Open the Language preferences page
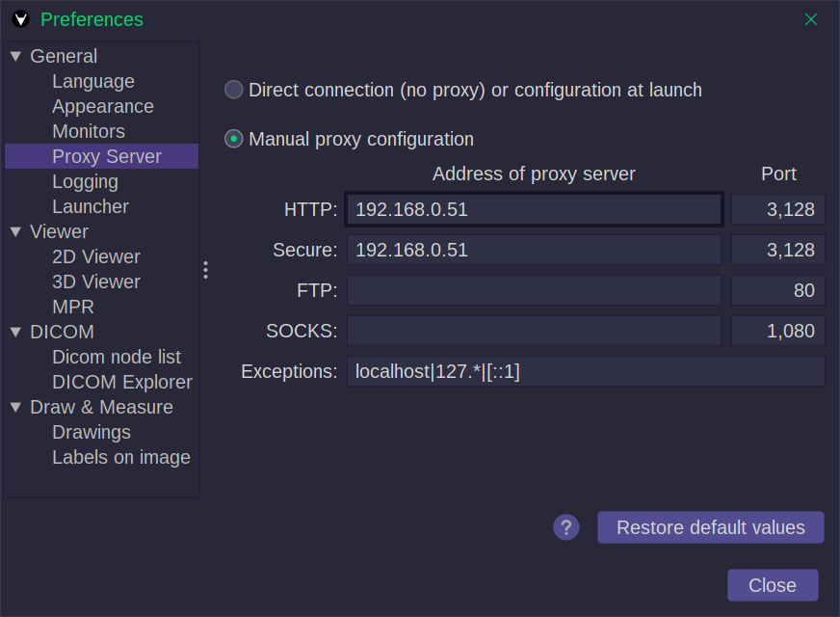Viewport: 840px width, 617px height. click(93, 82)
